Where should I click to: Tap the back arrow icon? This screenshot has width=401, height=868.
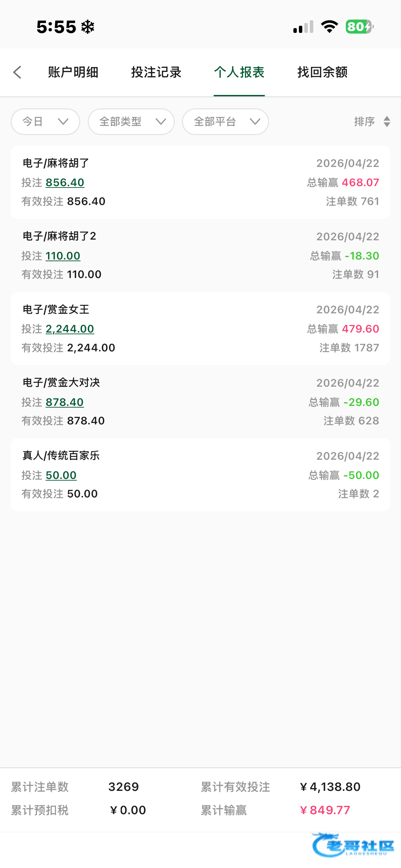[17, 72]
